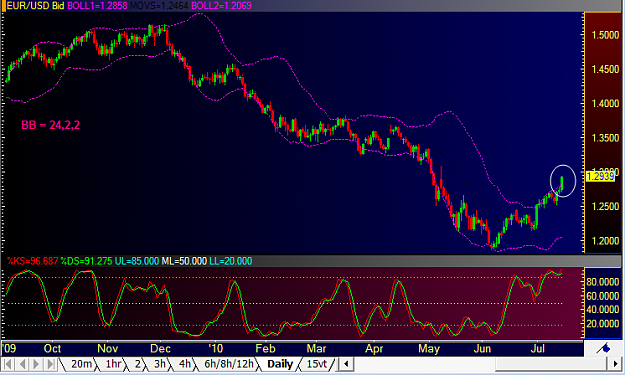Image resolution: width=625 pixels, height=375 pixels.
Task: Click the 1.3500 price axis label
Action: pyautogui.click(x=605, y=138)
